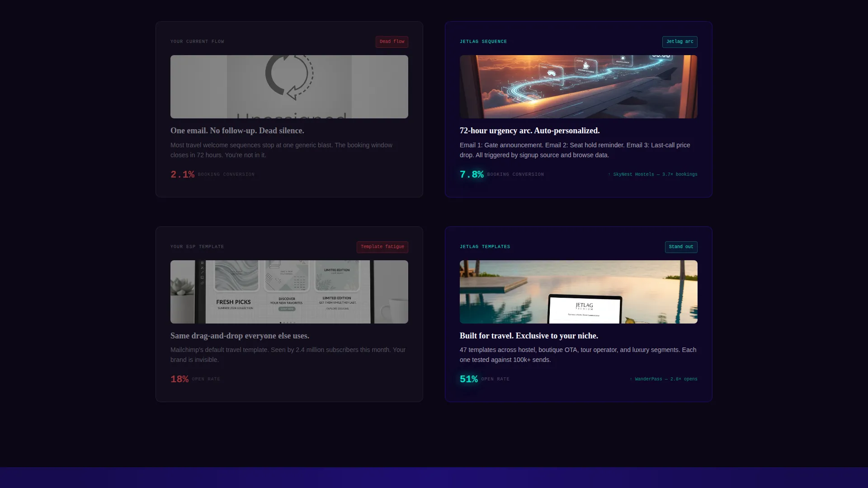Screen dimensions: 868x488
Task: Click 'JETLAG TEMPLATES' label
Action: point(485,247)
